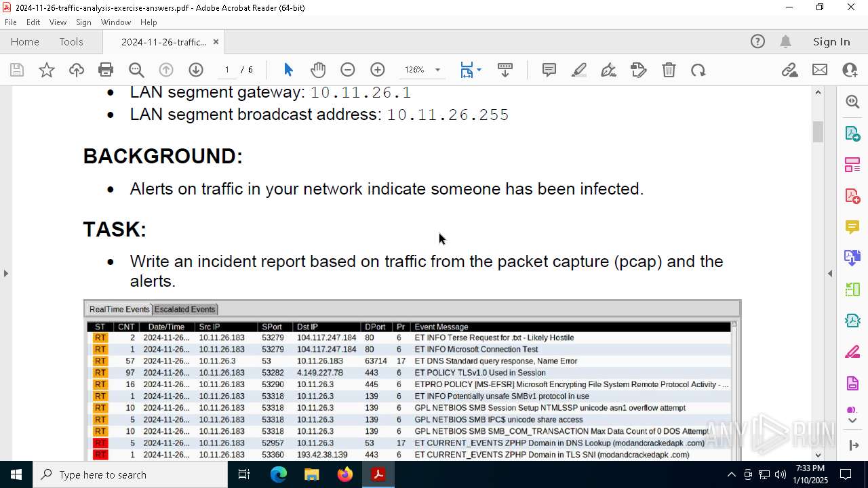This screenshot has width=868, height=488.
Task: Click the add tools shortcut icon at the sidebar bottom
Action: pos(852,445)
